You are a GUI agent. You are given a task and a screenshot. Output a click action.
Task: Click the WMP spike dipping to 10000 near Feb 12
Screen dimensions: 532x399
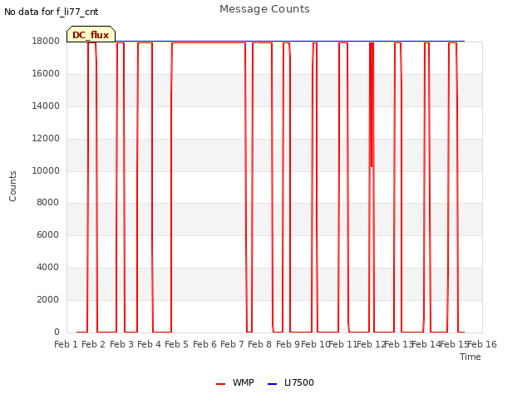point(372,105)
